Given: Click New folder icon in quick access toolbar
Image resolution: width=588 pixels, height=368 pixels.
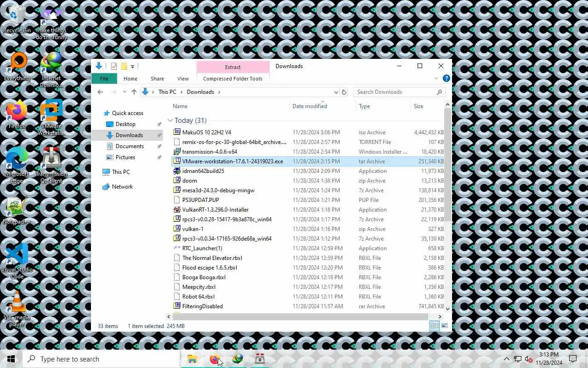Looking at the screenshot, I should (x=124, y=66).
